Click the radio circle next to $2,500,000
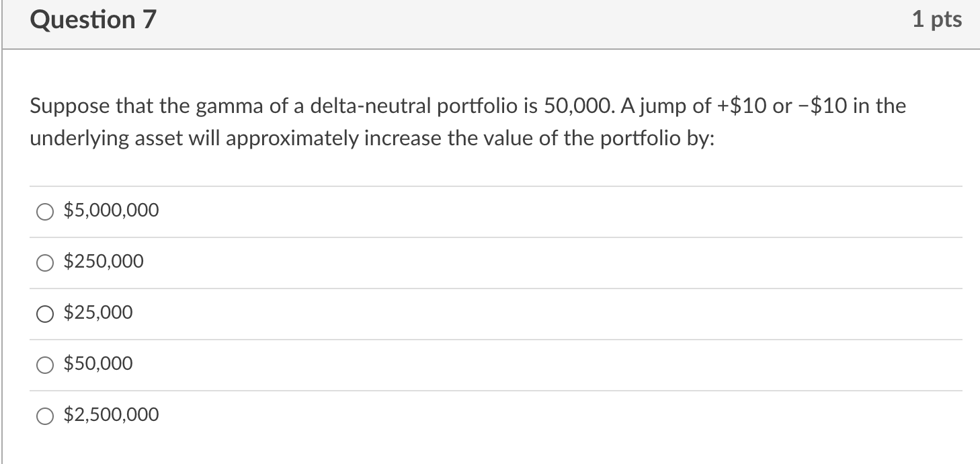Screen dimensions: 980x464 [44, 416]
